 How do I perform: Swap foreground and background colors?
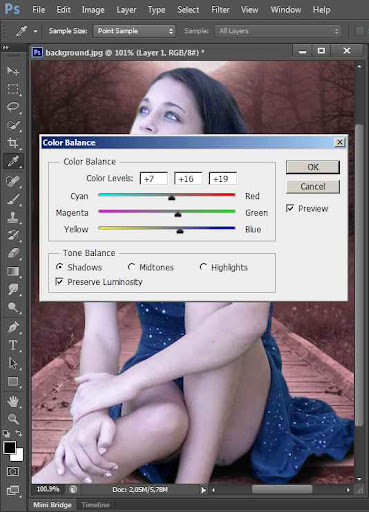[x=19, y=433]
